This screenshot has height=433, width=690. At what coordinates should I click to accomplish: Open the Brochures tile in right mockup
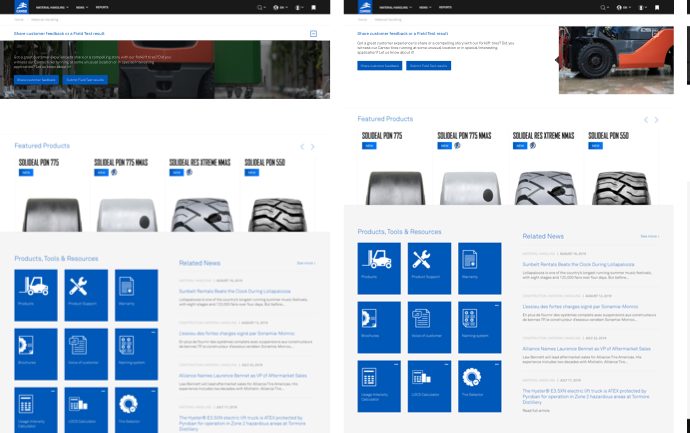click(x=379, y=327)
